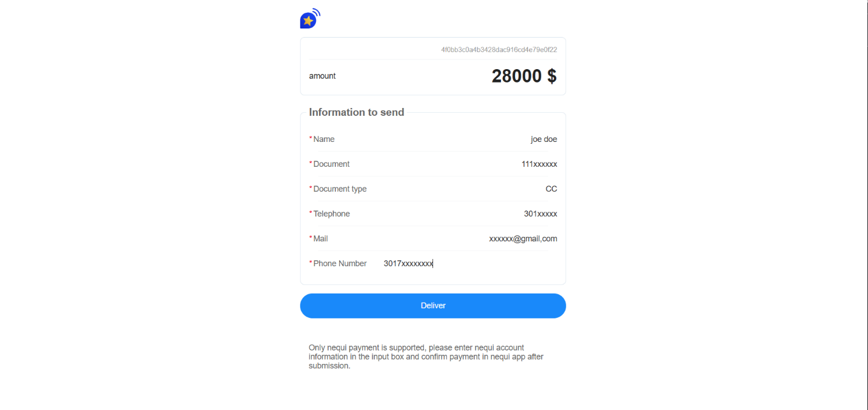Click the Name field label
Image resolution: width=868 pixels, height=410 pixels.
click(324, 139)
